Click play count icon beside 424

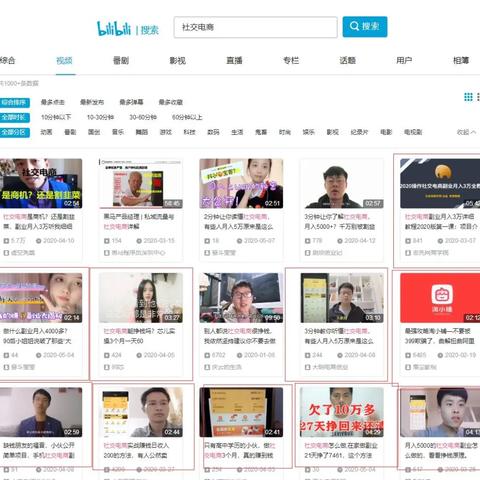point(107,355)
